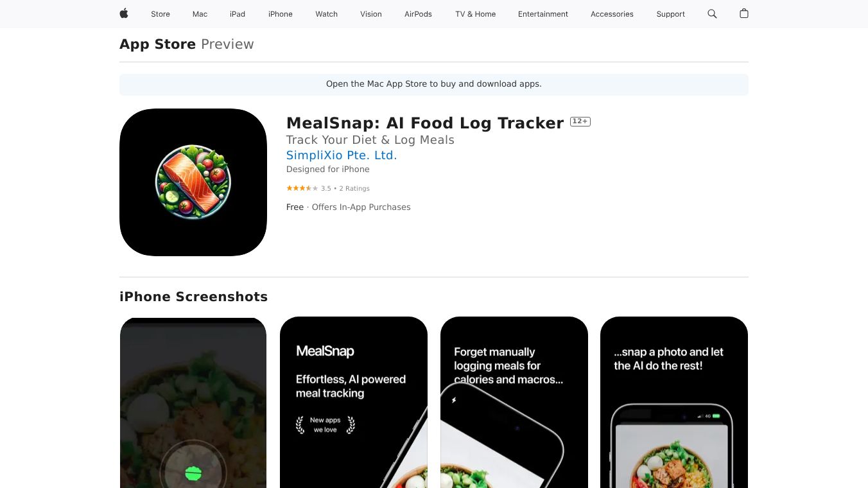The height and width of the screenshot is (488, 868).
Task: Go to AirPods in navigation
Action: tap(419, 14)
